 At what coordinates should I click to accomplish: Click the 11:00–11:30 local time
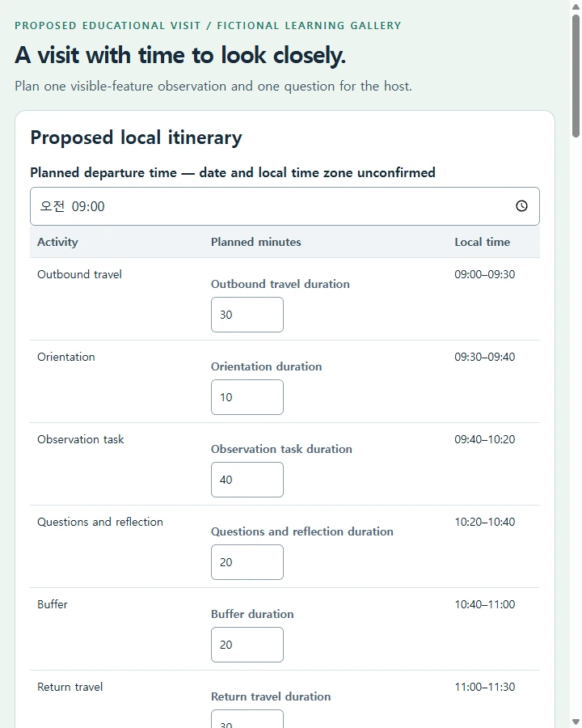click(484, 687)
